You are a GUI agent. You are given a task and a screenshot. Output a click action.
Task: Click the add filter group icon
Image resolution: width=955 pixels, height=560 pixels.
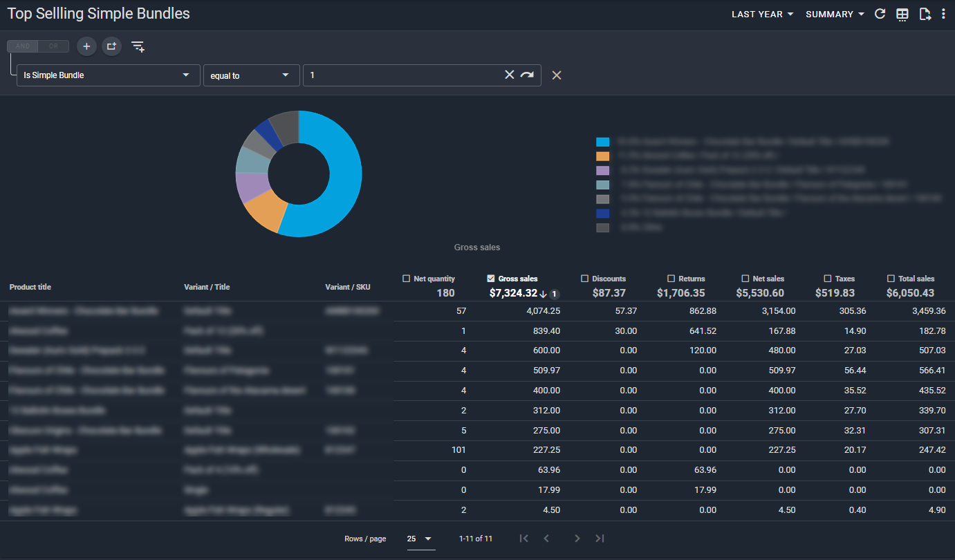click(x=111, y=46)
